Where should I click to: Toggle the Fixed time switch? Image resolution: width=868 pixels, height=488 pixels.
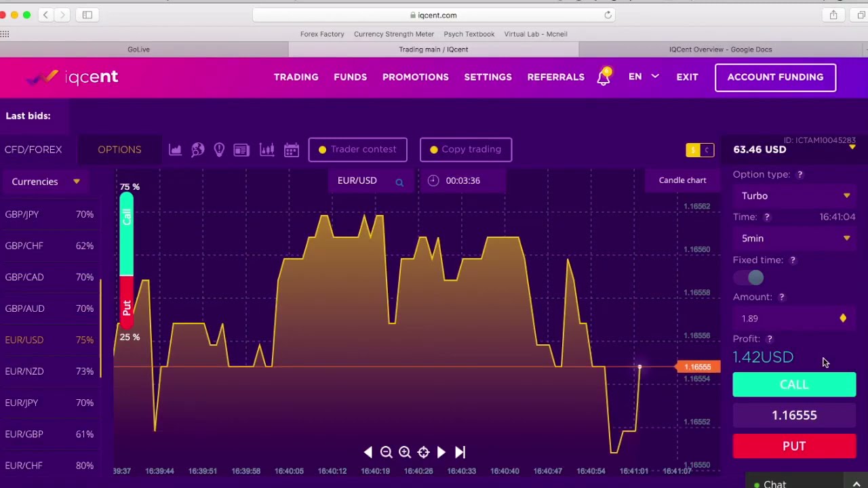749,278
